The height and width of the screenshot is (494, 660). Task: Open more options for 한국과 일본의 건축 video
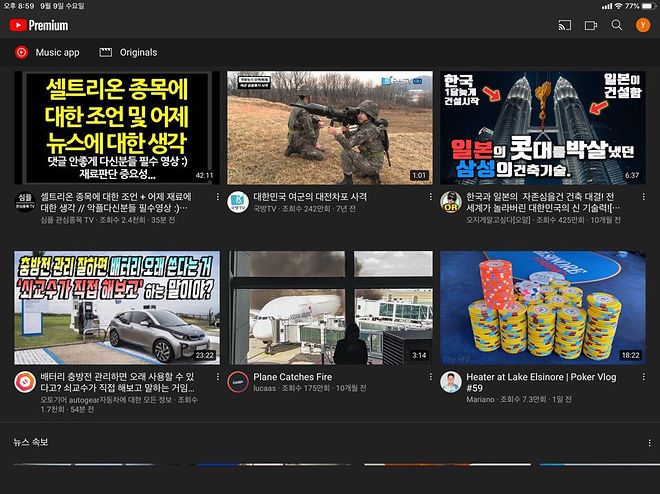[x=644, y=197]
